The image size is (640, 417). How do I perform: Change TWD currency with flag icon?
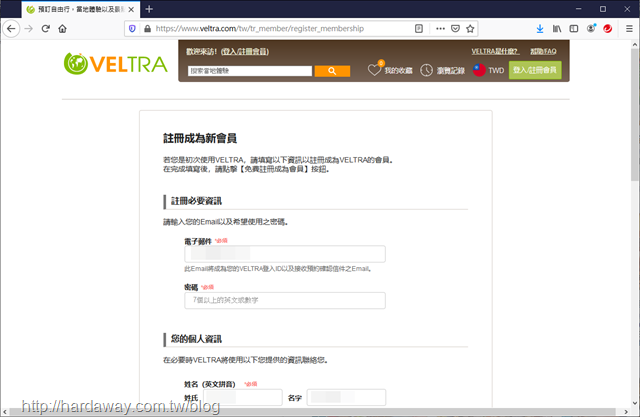tap(489, 70)
